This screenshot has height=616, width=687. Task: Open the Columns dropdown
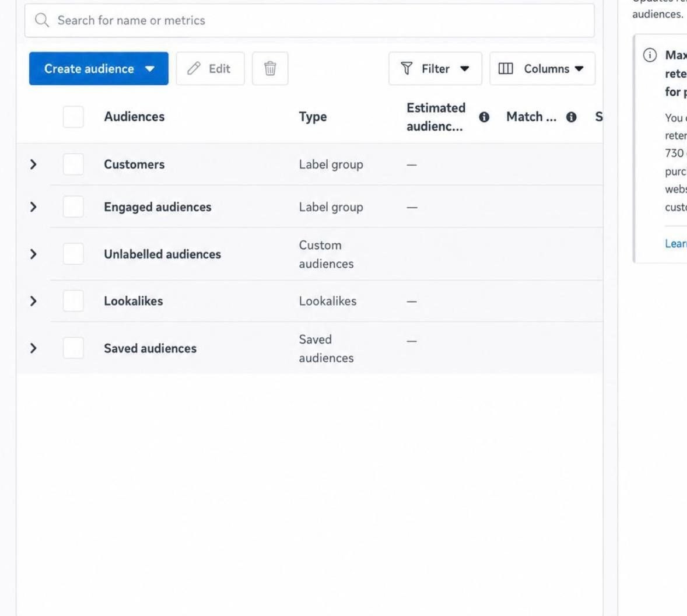pos(542,68)
